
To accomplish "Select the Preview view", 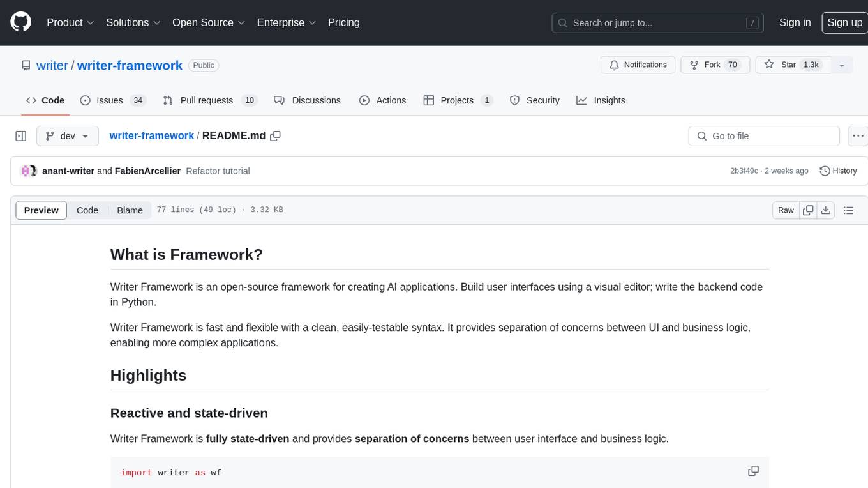I will 41,210.
